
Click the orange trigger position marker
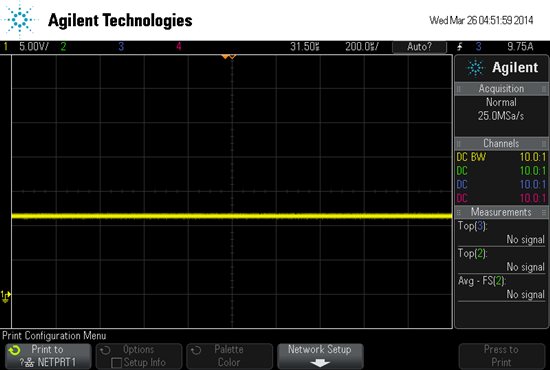click(229, 56)
